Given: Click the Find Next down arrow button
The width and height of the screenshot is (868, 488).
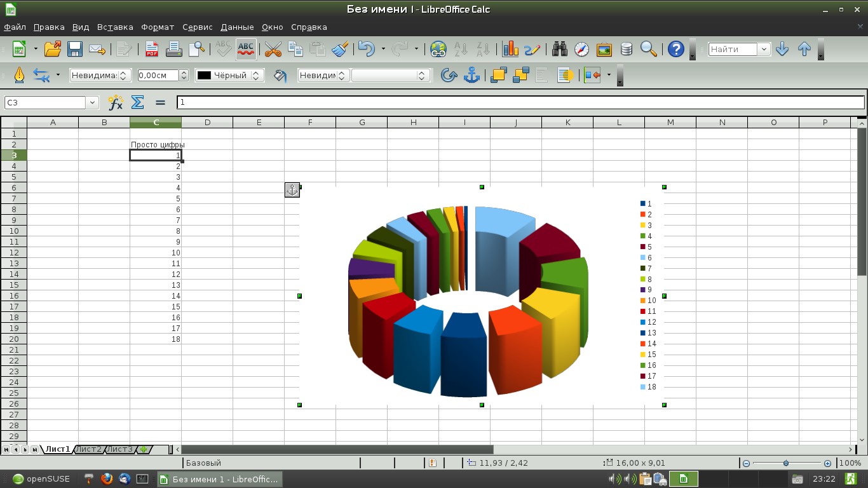Looking at the screenshot, I should coord(782,49).
